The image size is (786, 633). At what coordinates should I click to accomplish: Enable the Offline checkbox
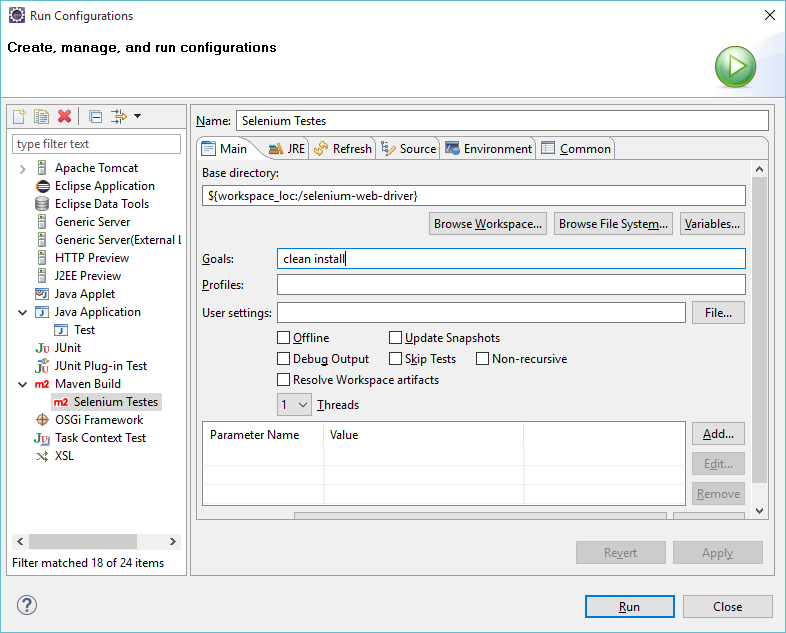(x=284, y=338)
